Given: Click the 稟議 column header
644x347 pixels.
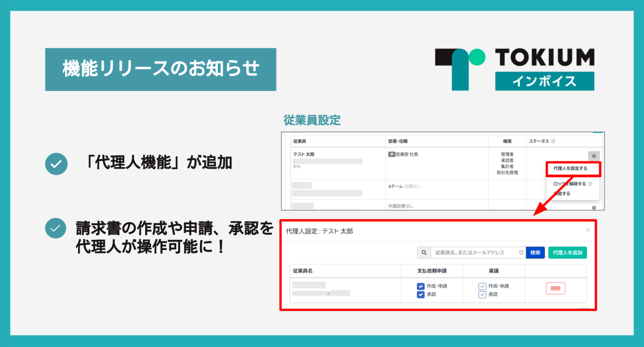Looking at the screenshot, I should click(x=494, y=271).
